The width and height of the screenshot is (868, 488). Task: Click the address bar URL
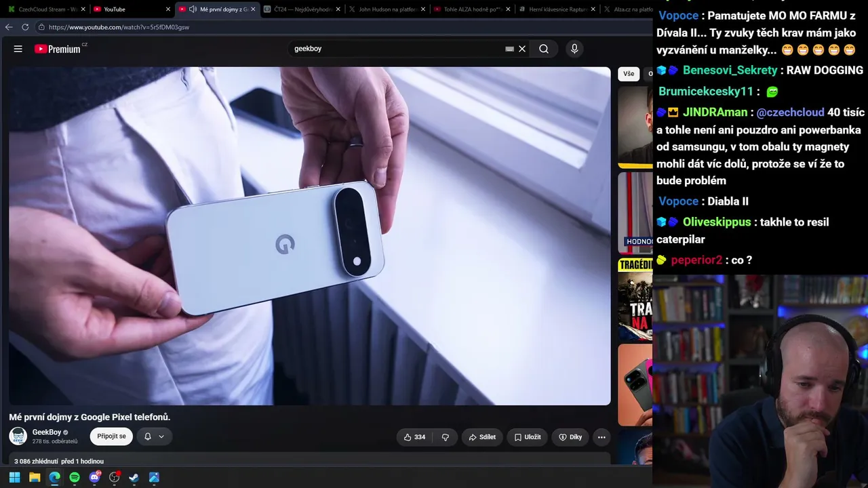119,27
